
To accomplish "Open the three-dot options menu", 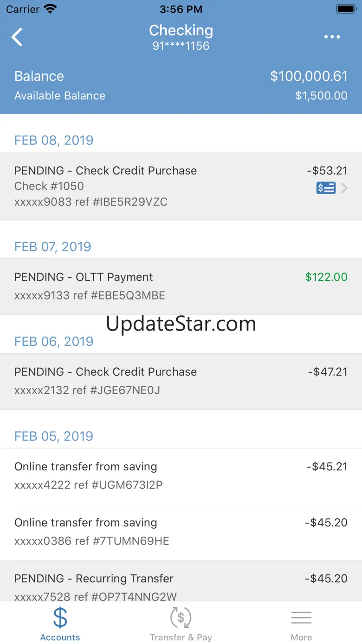I will pos(332,37).
